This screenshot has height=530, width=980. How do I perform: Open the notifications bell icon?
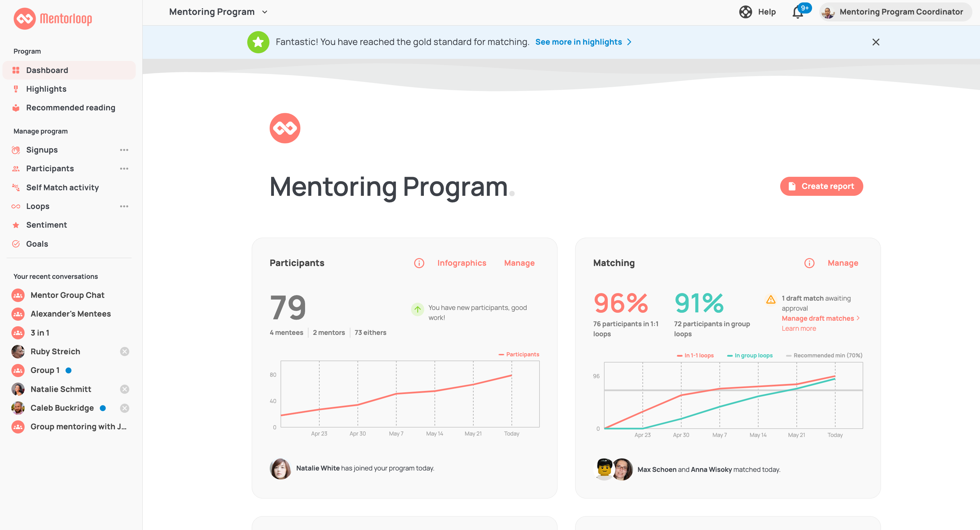(798, 12)
